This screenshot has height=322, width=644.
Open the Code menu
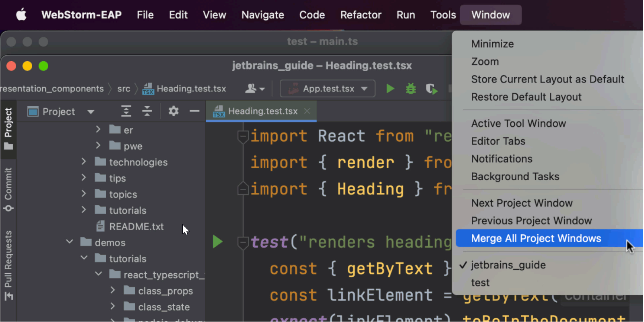pos(312,15)
